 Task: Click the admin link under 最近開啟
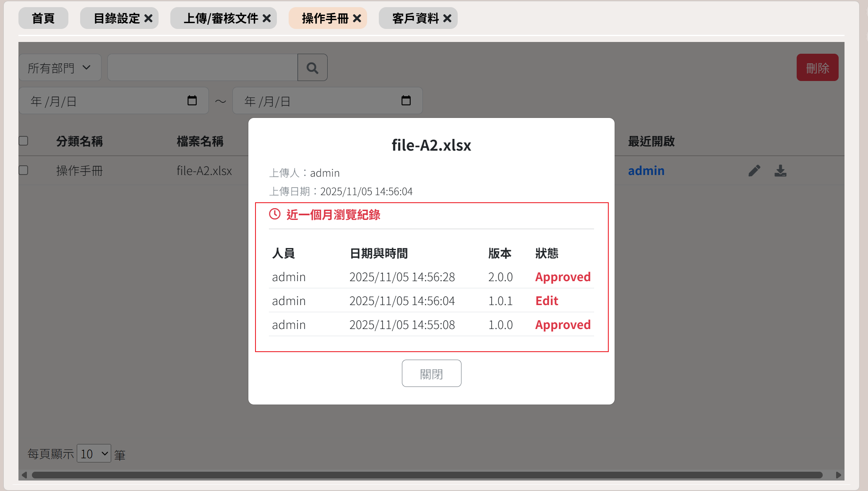click(x=646, y=171)
